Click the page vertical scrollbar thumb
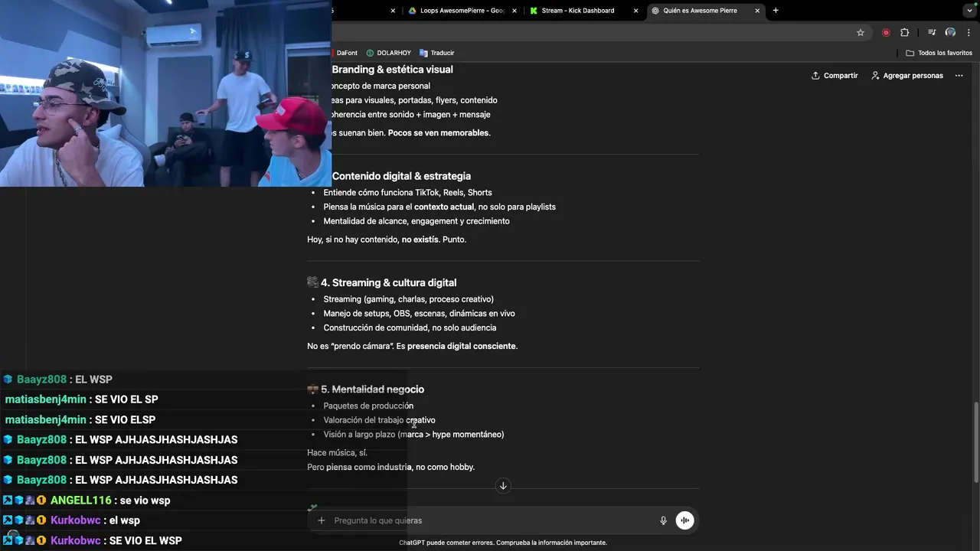 [975, 442]
